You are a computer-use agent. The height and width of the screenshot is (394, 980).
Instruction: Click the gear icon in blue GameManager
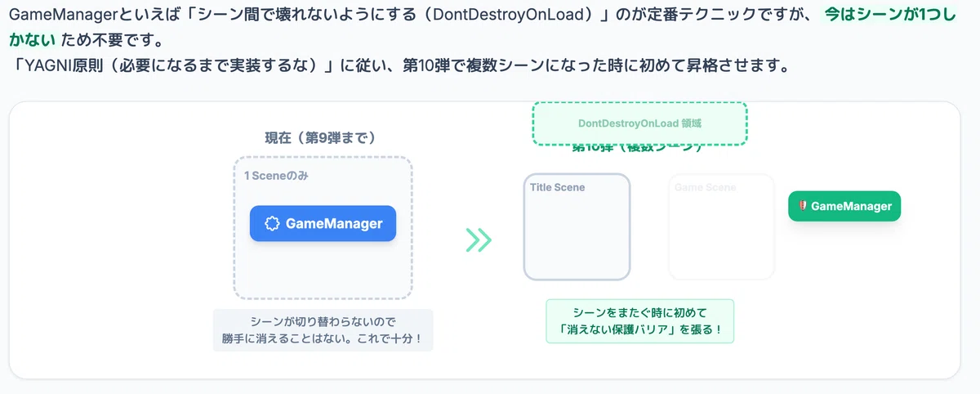[x=273, y=223]
